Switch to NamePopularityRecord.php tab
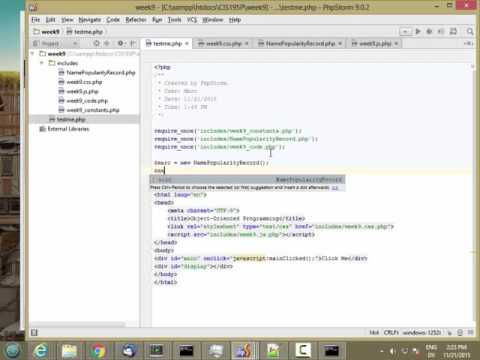Viewport: 480px width, 360px height. (x=300, y=44)
